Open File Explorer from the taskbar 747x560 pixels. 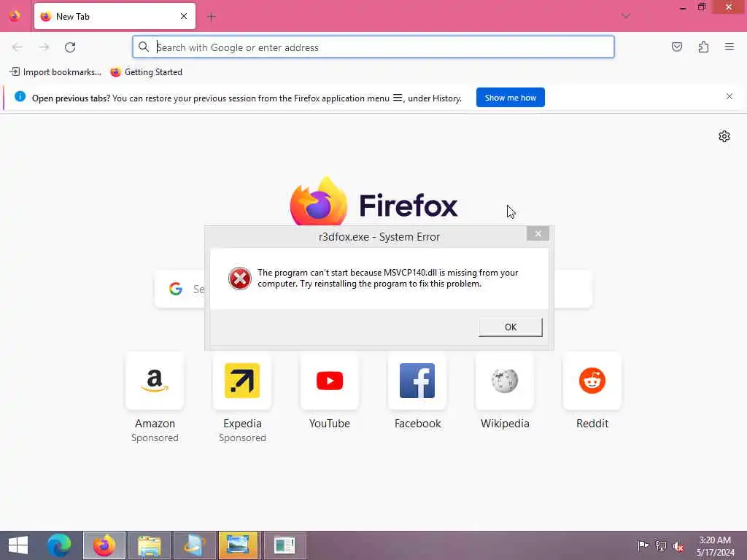[x=150, y=545]
